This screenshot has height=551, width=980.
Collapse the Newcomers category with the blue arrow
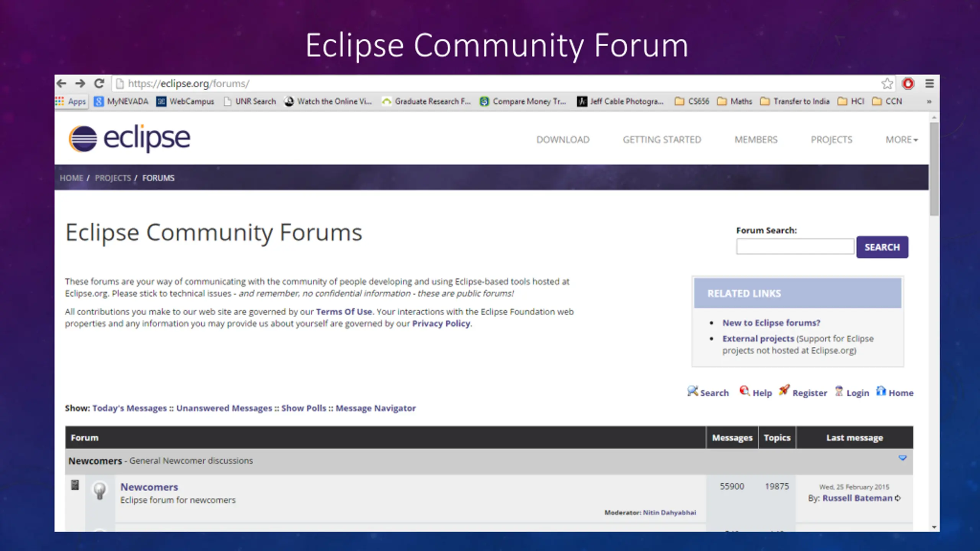tap(902, 458)
